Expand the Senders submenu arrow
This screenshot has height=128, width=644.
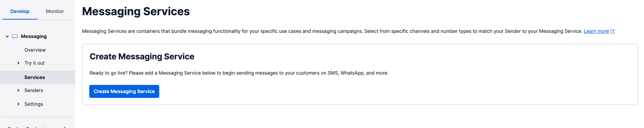[x=18, y=90]
